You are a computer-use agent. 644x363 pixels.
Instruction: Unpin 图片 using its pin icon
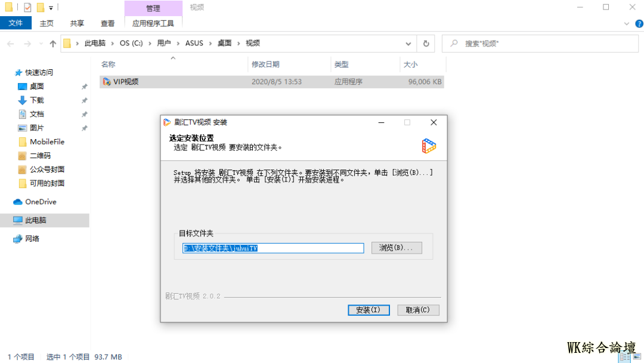84,128
